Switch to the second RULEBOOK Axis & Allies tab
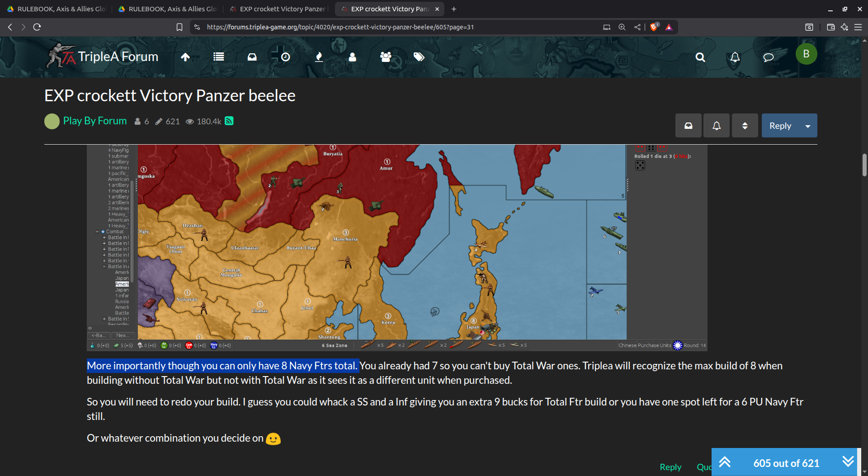Viewport: 868px width, 476px height. [167, 9]
